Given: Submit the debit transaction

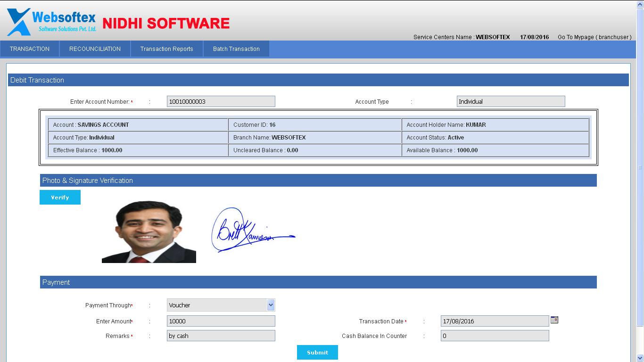Looking at the screenshot, I should click(317, 353).
